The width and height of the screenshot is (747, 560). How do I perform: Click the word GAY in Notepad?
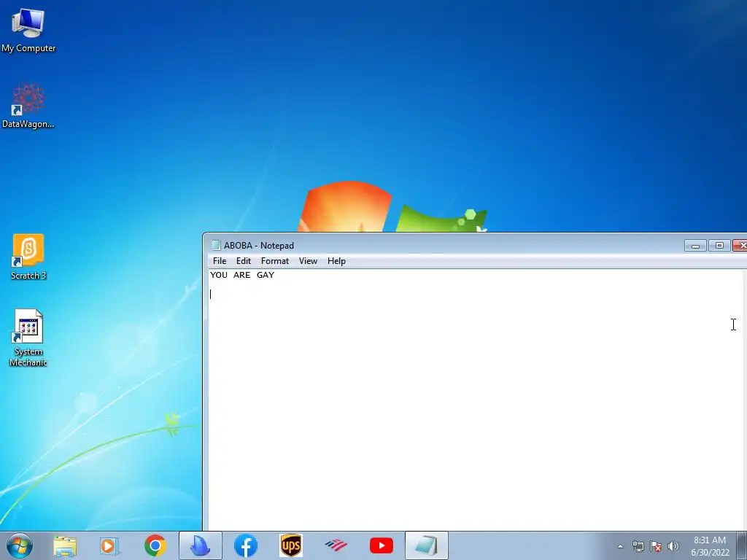[266, 275]
